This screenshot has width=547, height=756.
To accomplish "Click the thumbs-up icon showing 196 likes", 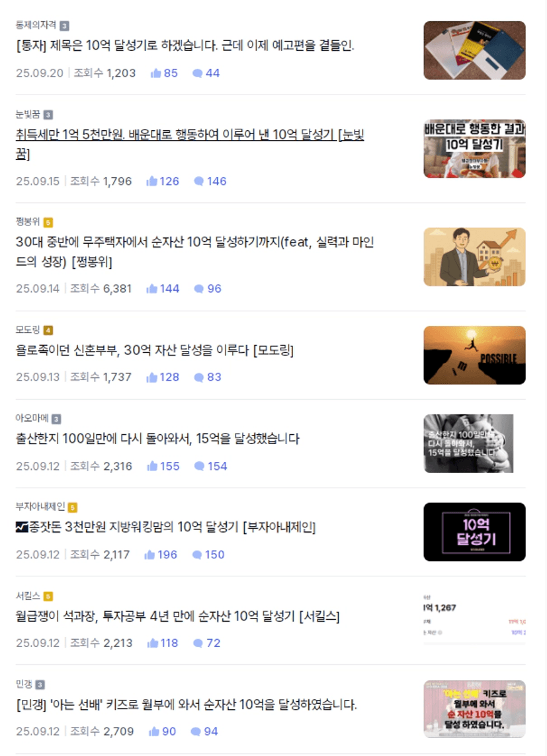I will point(149,555).
